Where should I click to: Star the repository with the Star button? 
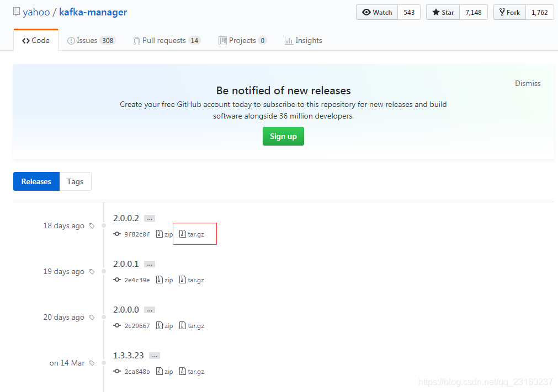tap(443, 13)
